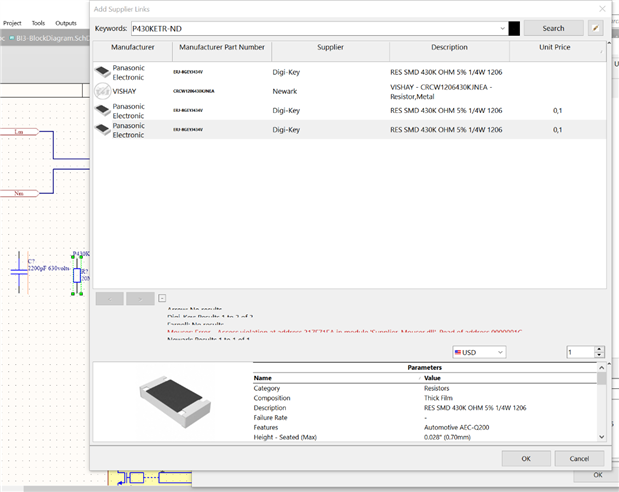The height and width of the screenshot is (492, 619).
Task: Open the Outputs menu
Action: click(66, 22)
